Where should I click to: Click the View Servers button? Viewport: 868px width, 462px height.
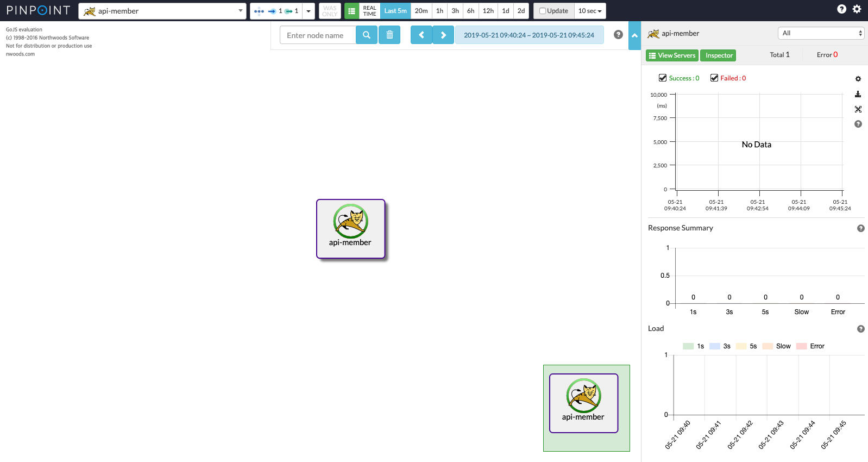[672, 55]
